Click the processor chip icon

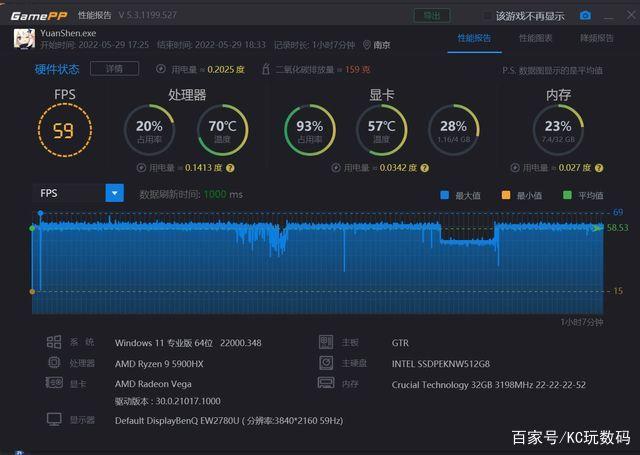click(54, 362)
